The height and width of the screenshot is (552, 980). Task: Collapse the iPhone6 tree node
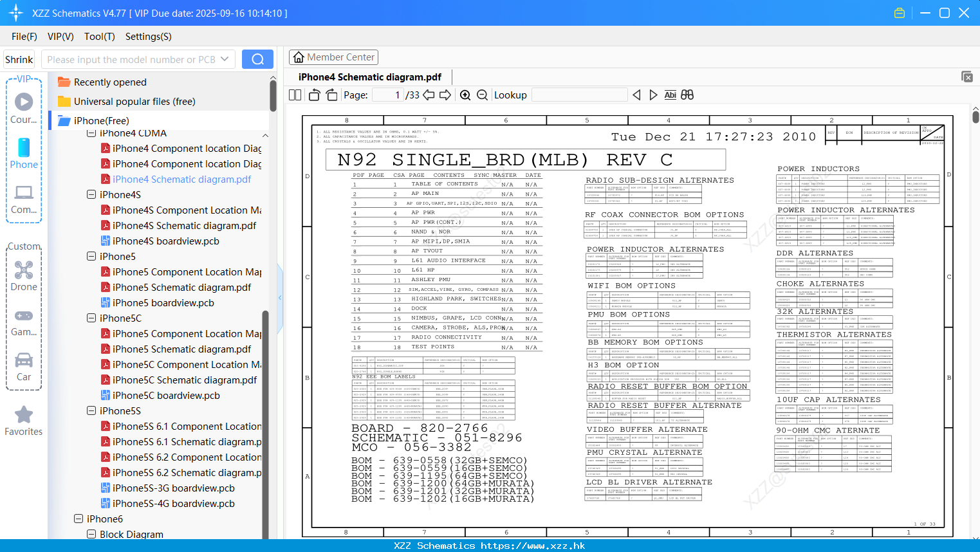(79, 519)
